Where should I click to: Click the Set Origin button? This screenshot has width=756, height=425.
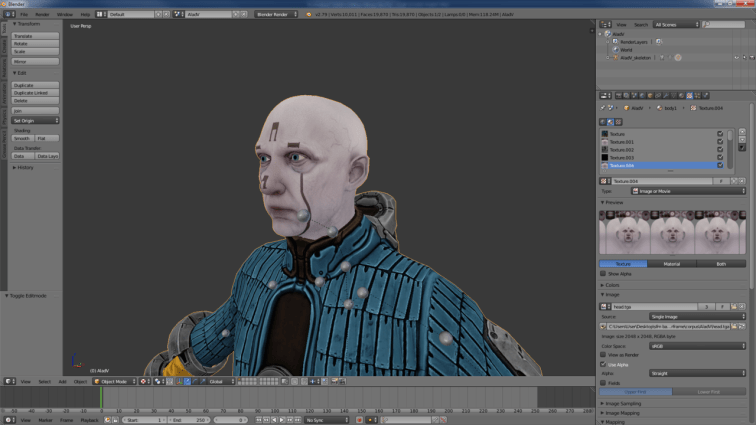(35, 120)
